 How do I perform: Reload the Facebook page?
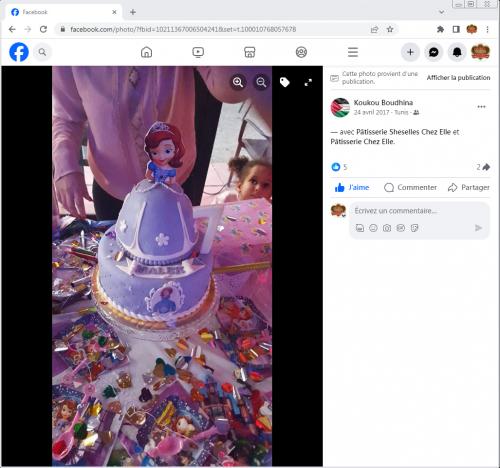tap(43, 29)
